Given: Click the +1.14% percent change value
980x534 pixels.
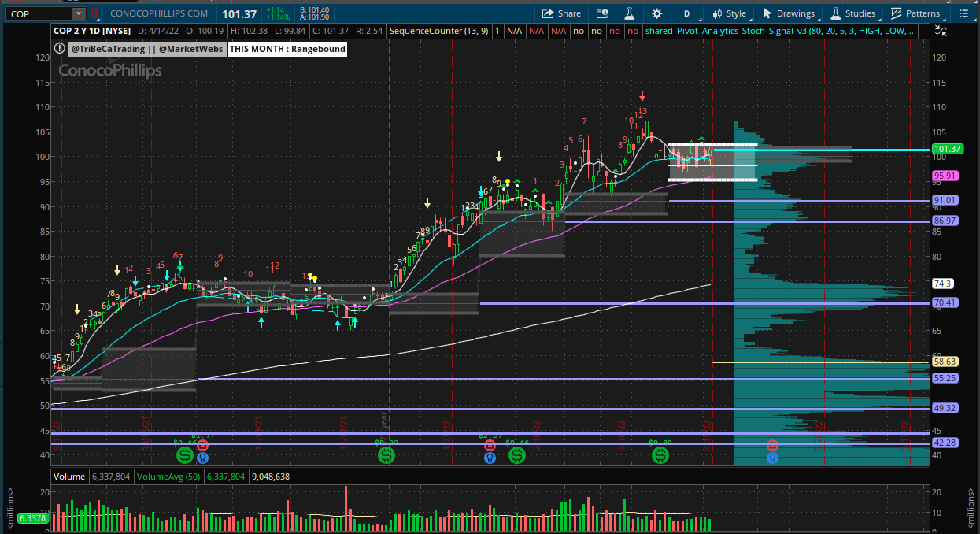Looking at the screenshot, I should point(279,17).
